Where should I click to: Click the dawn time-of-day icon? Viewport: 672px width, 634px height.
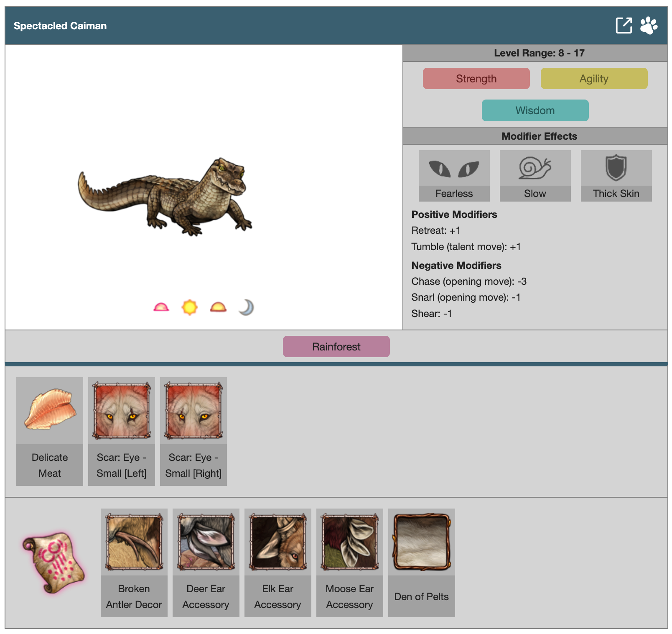pos(161,307)
